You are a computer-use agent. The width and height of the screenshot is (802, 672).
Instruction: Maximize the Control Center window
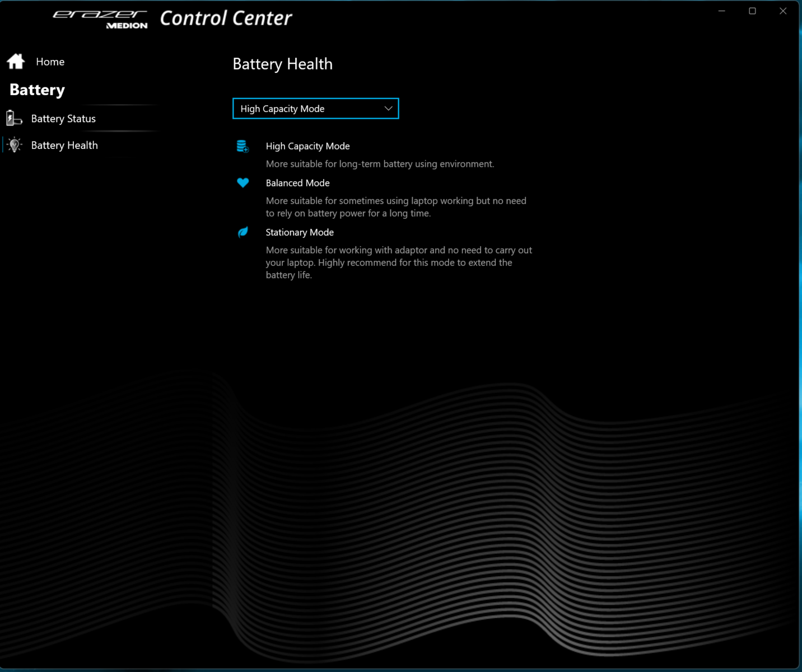(x=752, y=11)
